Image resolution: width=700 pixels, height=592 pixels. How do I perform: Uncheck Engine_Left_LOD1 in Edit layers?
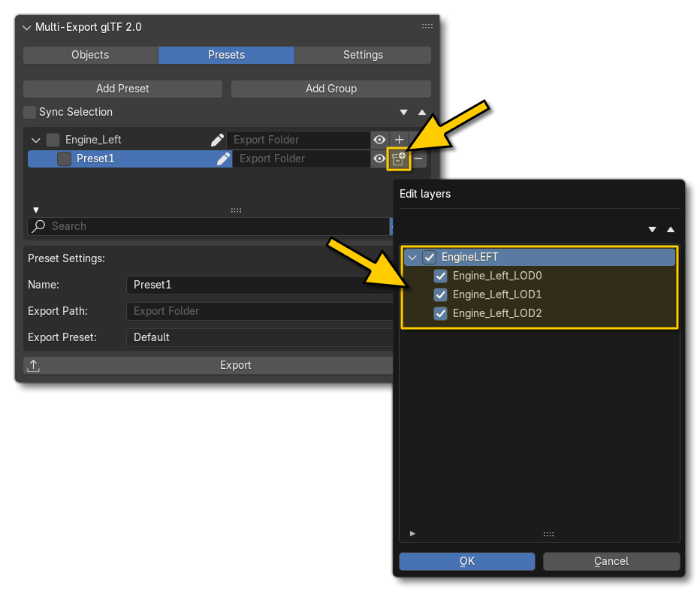pyautogui.click(x=440, y=294)
